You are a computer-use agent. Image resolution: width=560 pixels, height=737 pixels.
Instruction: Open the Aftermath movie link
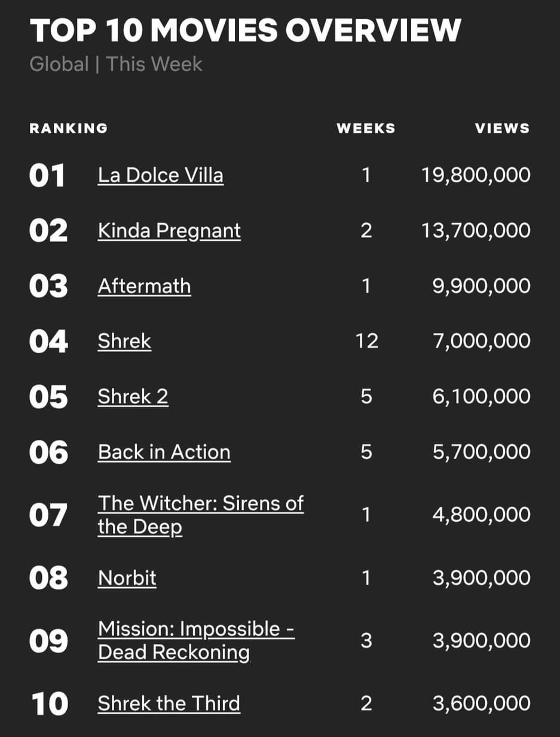click(x=144, y=286)
